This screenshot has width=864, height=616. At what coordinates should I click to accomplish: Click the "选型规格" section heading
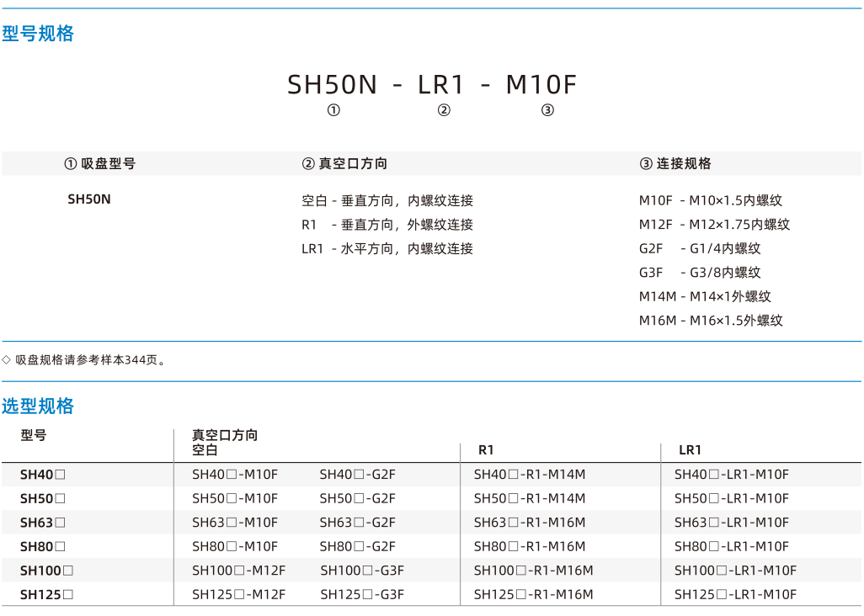tap(38, 406)
